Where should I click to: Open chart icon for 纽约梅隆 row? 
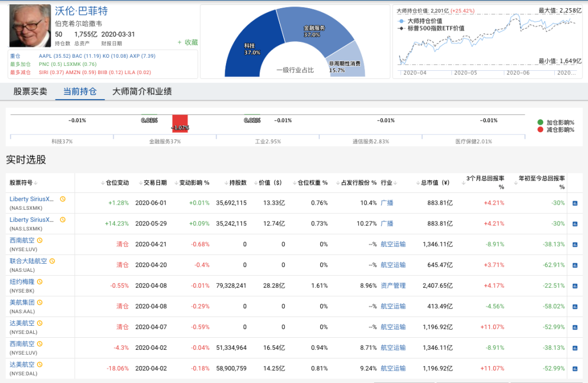point(575,286)
